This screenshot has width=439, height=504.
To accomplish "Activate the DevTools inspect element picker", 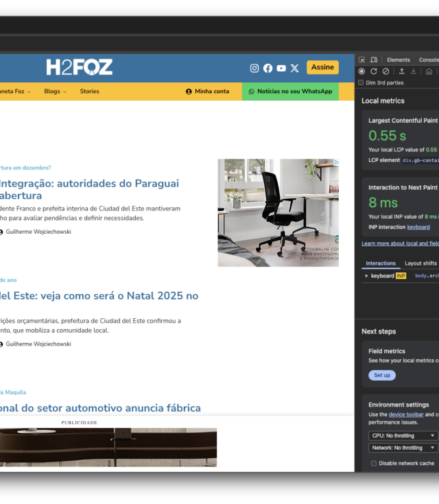I will [x=362, y=60].
